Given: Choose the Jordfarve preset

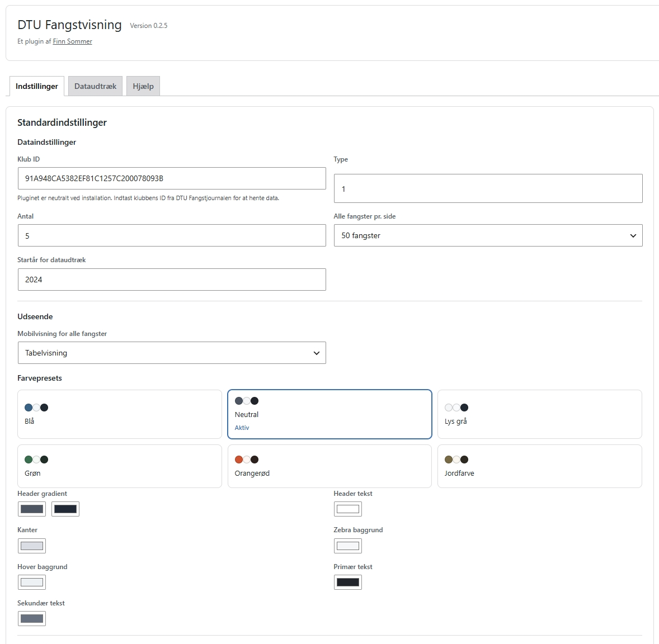Looking at the screenshot, I should 540,466.
